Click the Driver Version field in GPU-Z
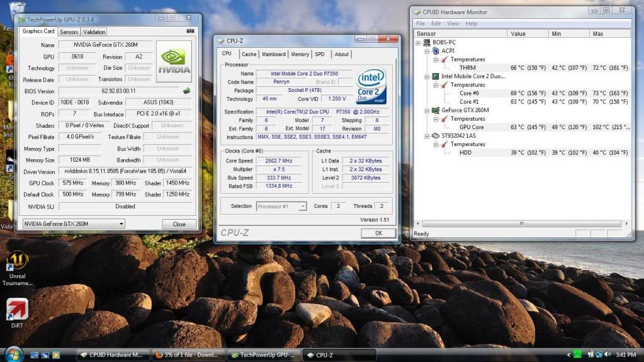The height and width of the screenshot is (362, 644). [125, 171]
